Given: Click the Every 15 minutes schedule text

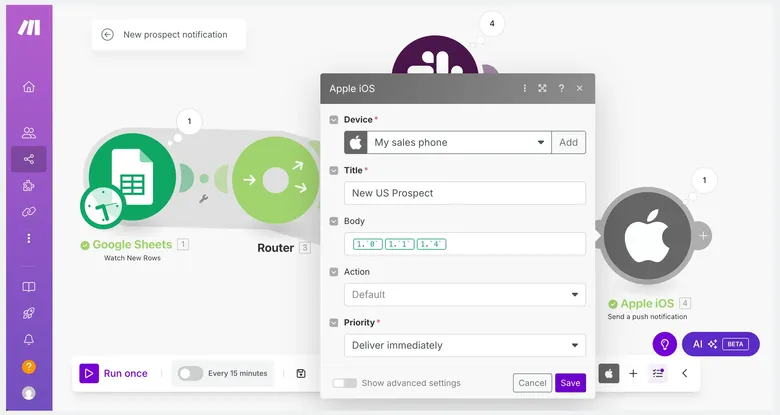Looking at the screenshot, I should click(237, 373).
